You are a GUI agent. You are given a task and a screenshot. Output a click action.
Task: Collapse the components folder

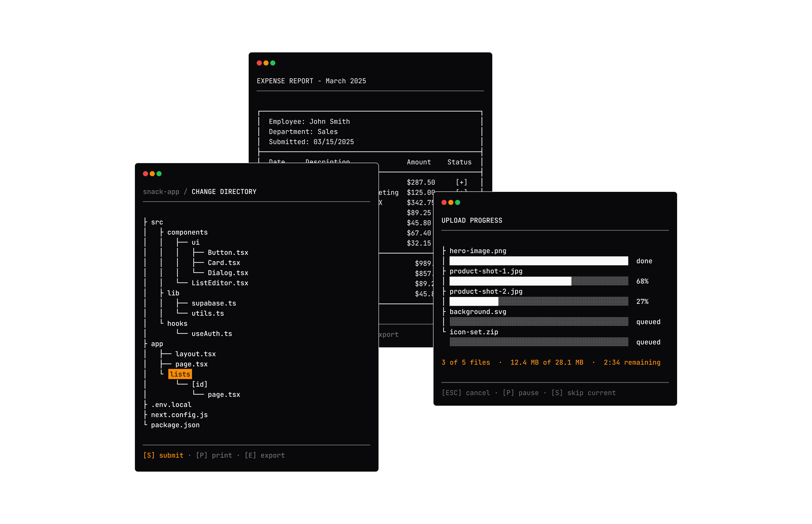[x=188, y=232]
